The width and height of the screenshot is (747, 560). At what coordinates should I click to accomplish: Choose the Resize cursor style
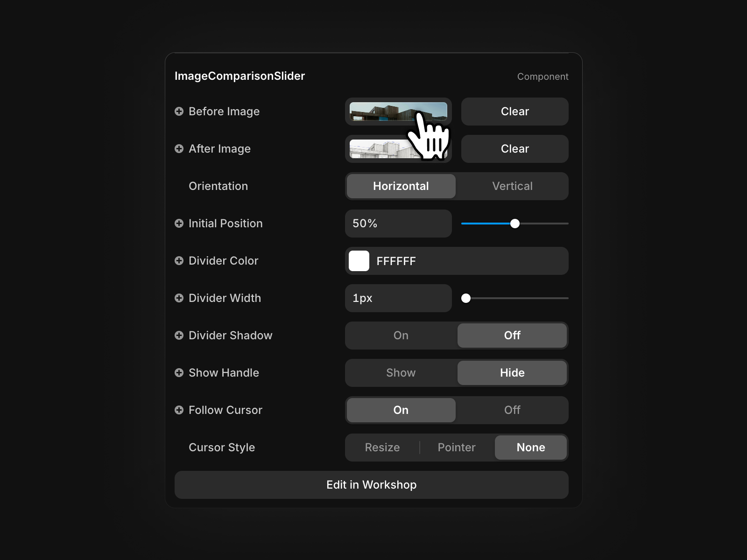click(x=382, y=448)
